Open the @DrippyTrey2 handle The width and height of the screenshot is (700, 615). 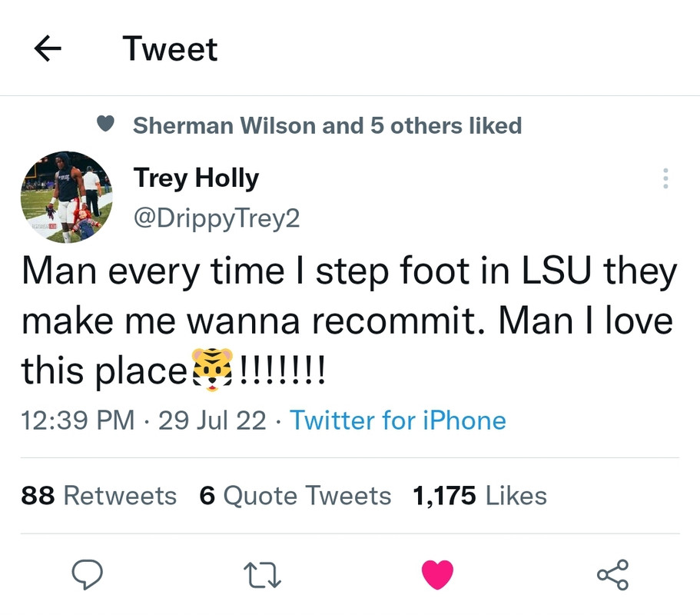(216, 219)
